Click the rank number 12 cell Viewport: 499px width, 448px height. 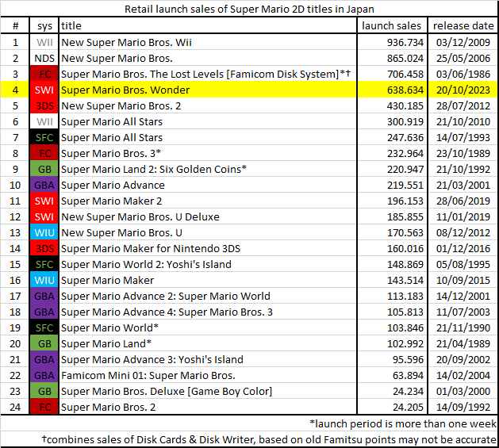[x=15, y=217]
